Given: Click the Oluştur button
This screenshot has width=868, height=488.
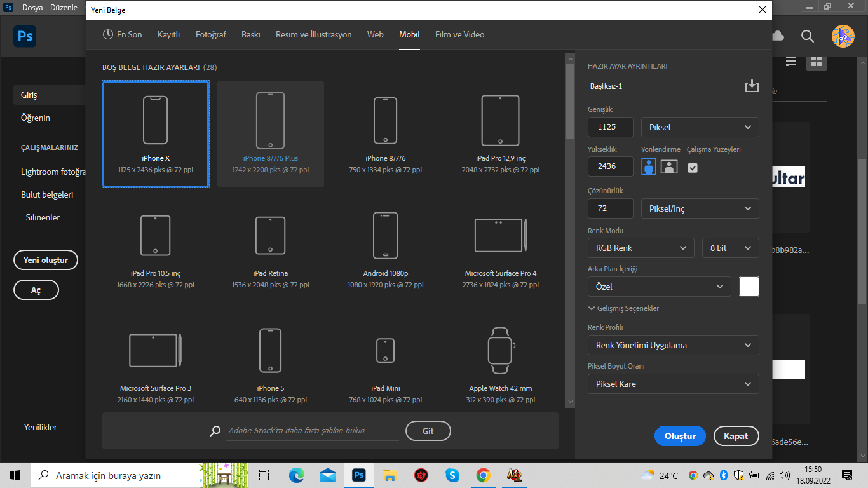Looking at the screenshot, I should click(x=680, y=436).
